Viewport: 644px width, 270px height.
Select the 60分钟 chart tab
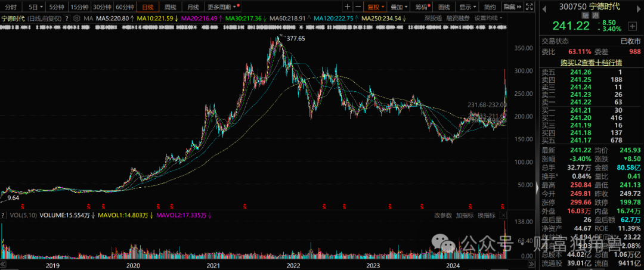tap(125, 7)
